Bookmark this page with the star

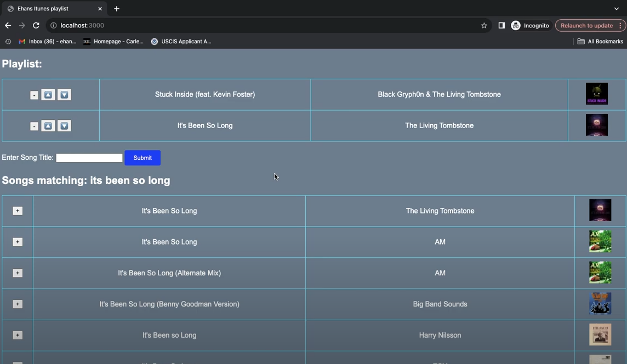pyautogui.click(x=484, y=25)
